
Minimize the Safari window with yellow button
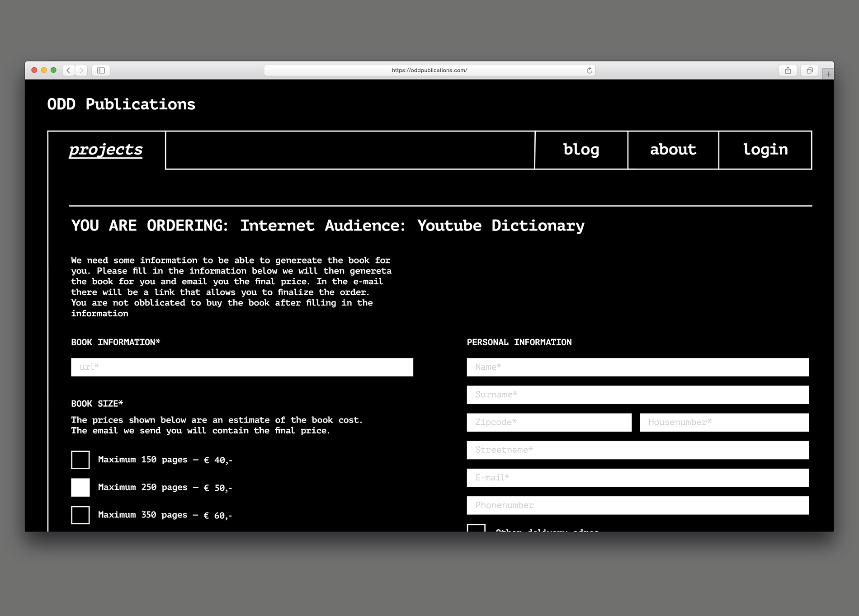click(44, 70)
